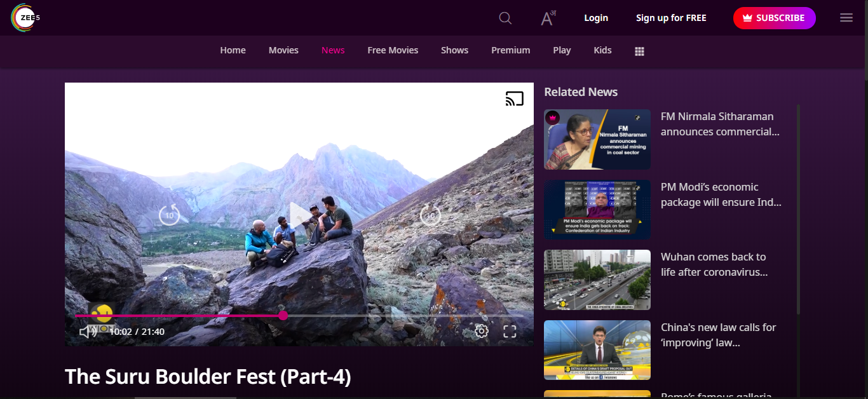
Task: Click 'Wuhan comes back to life' headline
Action: (x=714, y=264)
